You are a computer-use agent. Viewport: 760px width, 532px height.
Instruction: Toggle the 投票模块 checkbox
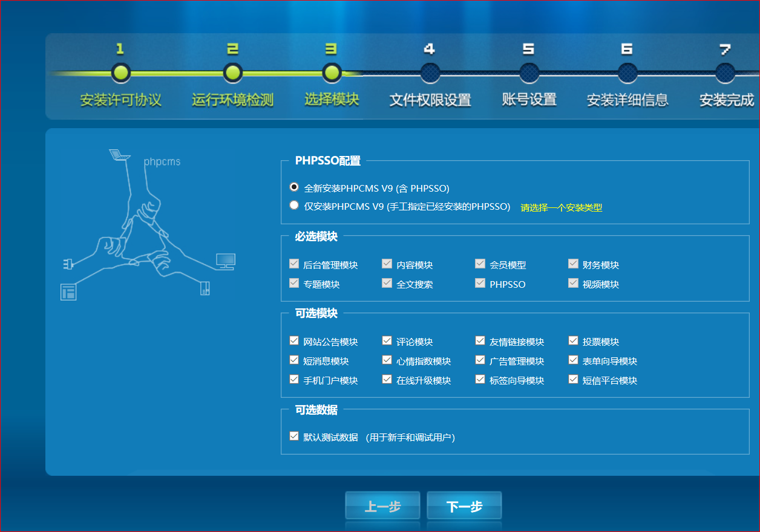coord(574,341)
